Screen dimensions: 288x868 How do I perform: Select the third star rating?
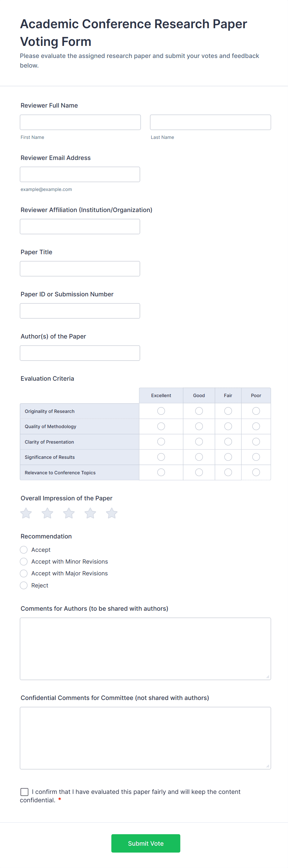click(x=69, y=514)
